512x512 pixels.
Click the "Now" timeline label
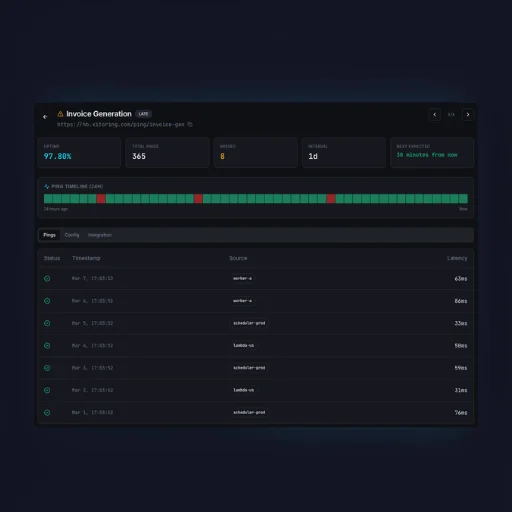tap(463, 209)
